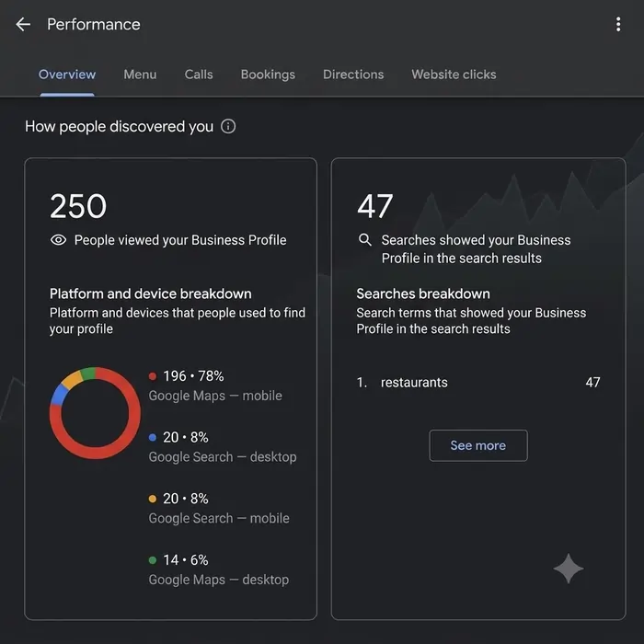
Task: Select the "restaurants" search term row
Action: [x=478, y=383]
